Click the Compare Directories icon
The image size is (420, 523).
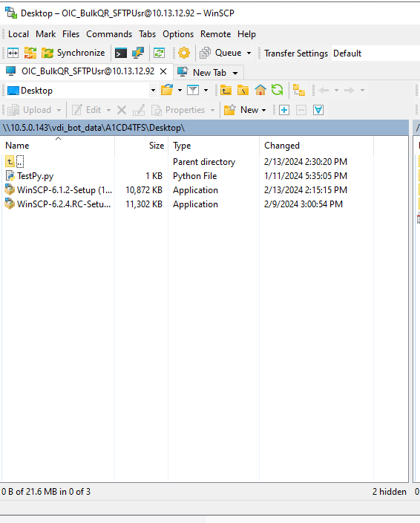(13, 53)
